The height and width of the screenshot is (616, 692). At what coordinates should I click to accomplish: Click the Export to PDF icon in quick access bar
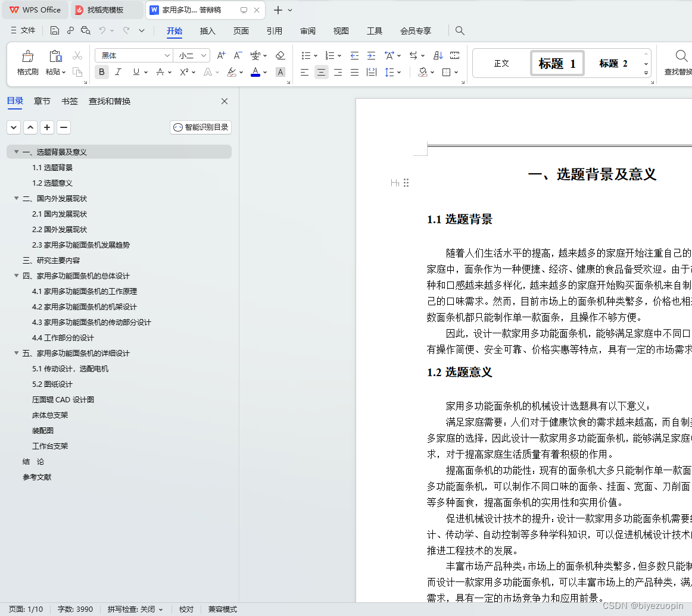click(x=71, y=30)
